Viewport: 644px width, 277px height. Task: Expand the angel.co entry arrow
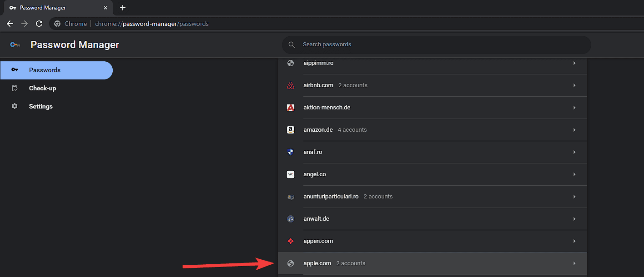(574, 174)
